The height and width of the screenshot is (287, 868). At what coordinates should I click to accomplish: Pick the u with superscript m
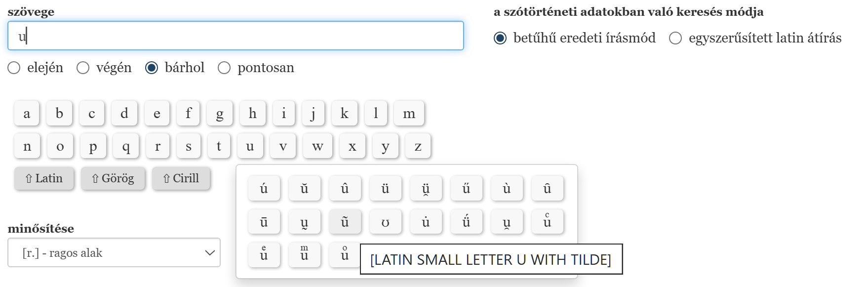click(x=304, y=254)
